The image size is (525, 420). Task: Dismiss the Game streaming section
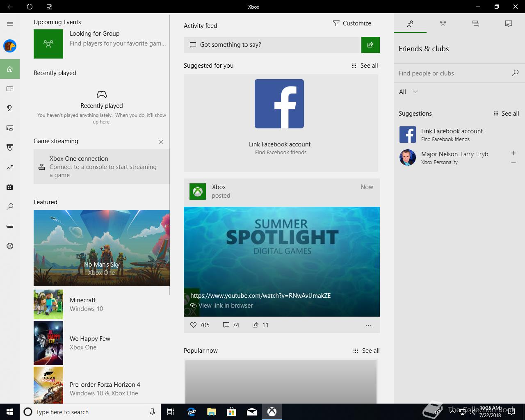(x=161, y=142)
